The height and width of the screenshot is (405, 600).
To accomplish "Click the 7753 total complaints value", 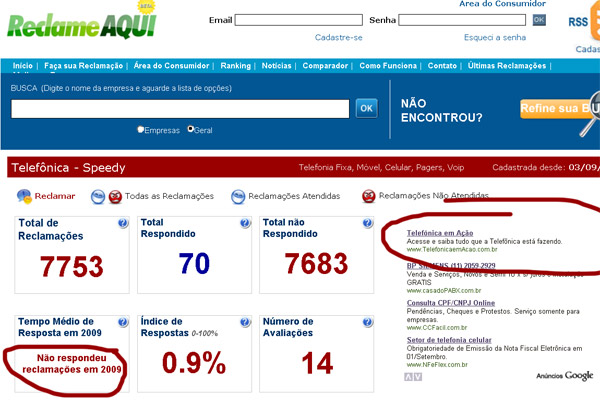I will (x=72, y=266).
